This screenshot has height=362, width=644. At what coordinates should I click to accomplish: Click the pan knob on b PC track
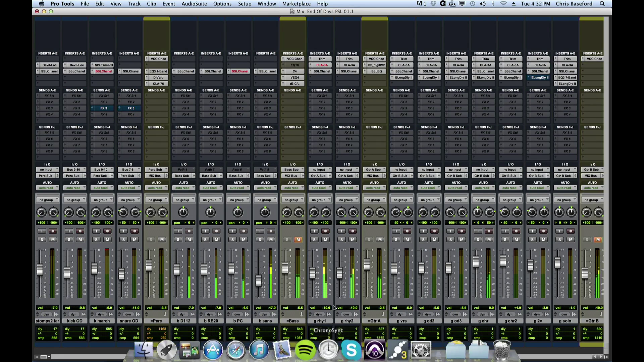click(x=238, y=212)
